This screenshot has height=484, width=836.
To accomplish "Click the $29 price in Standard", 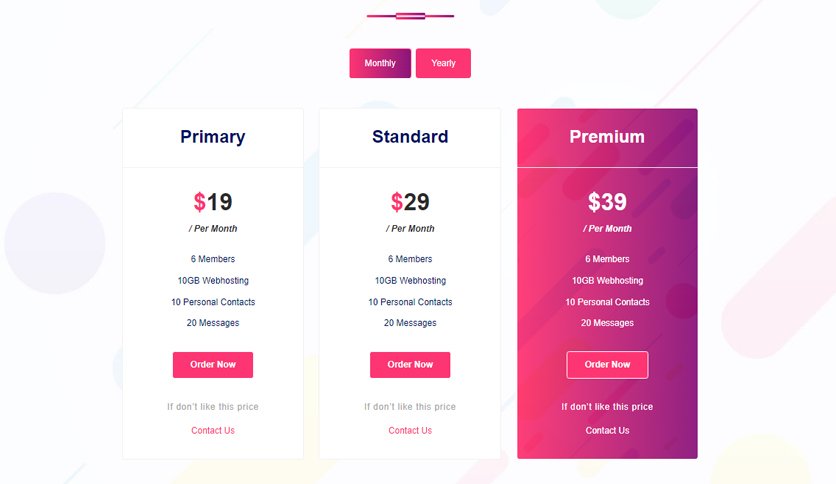I will 410,202.
